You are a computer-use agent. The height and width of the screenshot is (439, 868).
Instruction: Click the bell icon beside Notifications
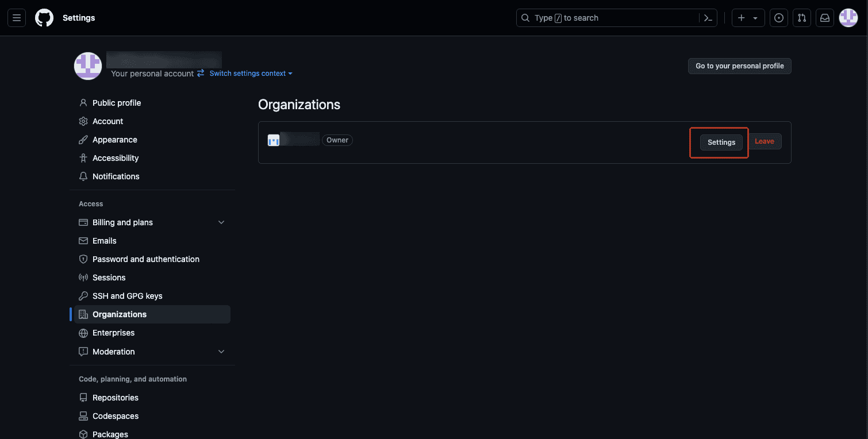[x=83, y=176]
